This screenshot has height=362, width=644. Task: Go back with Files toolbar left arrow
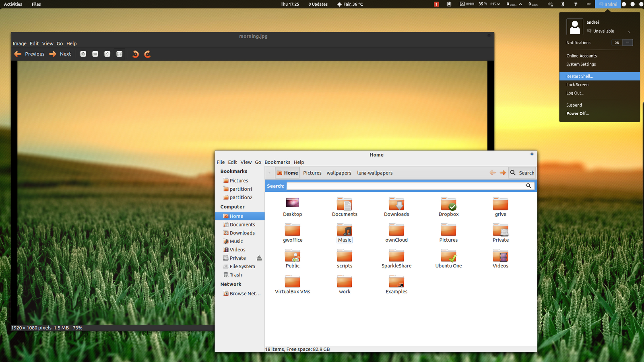[x=493, y=173]
